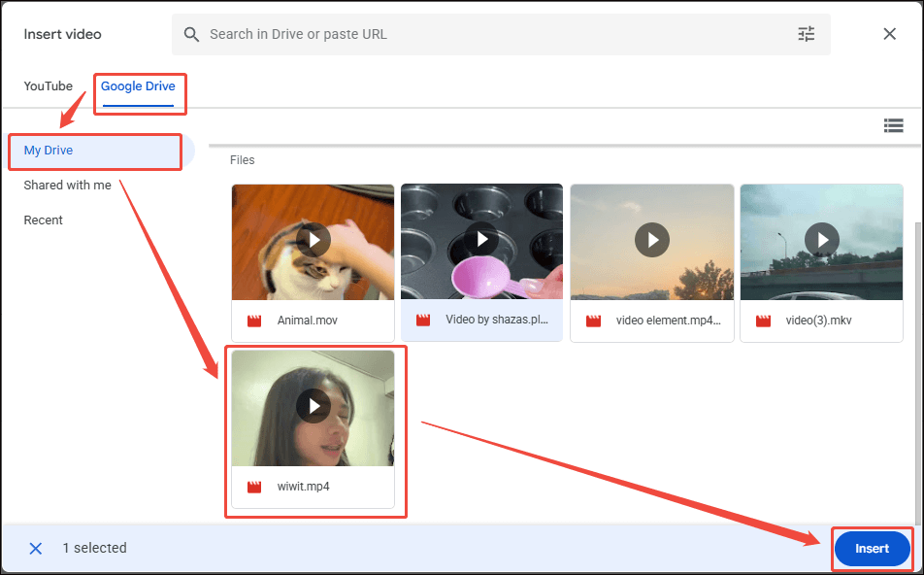
Task: Click the Animal.mov file name
Action: (x=308, y=321)
